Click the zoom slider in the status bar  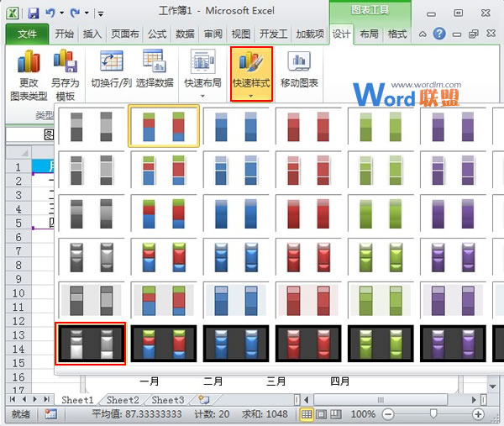pyautogui.click(x=433, y=414)
